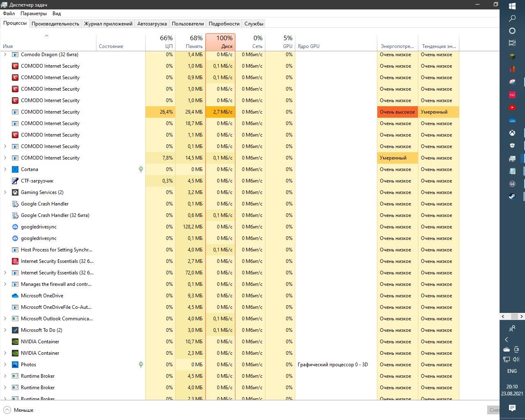Sort by the Память column header
Screen dimensions: 525x420
point(190,42)
